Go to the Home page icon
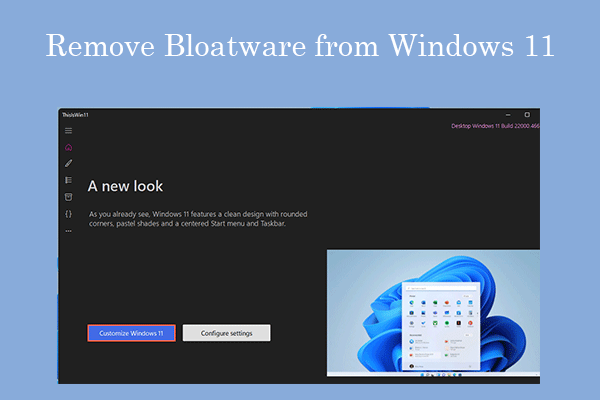Screen dimensions: 600x400 click(69, 147)
